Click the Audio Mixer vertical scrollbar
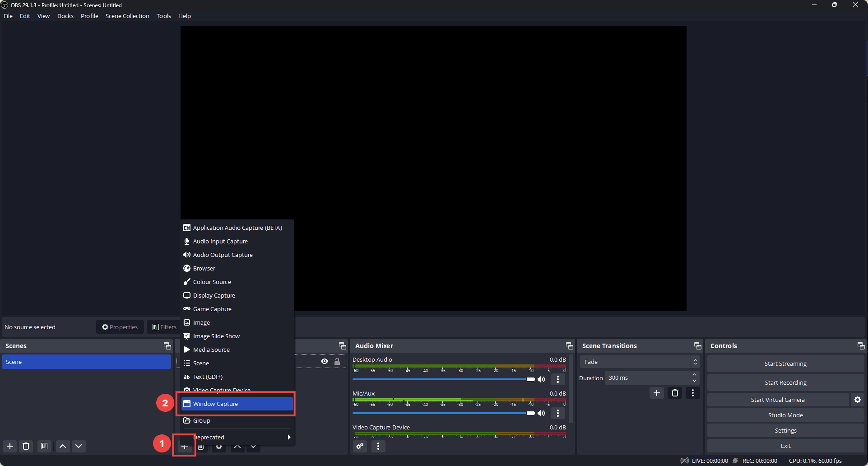The image size is (868, 466). [571, 388]
